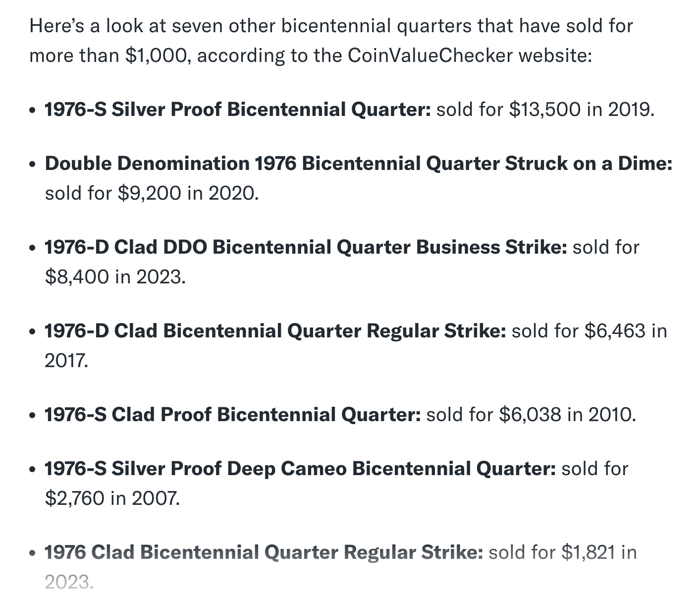The image size is (700, 597).
Task: Click the "Silver Proof Deep Cameo" bold title
Action: tap(229, 468)
